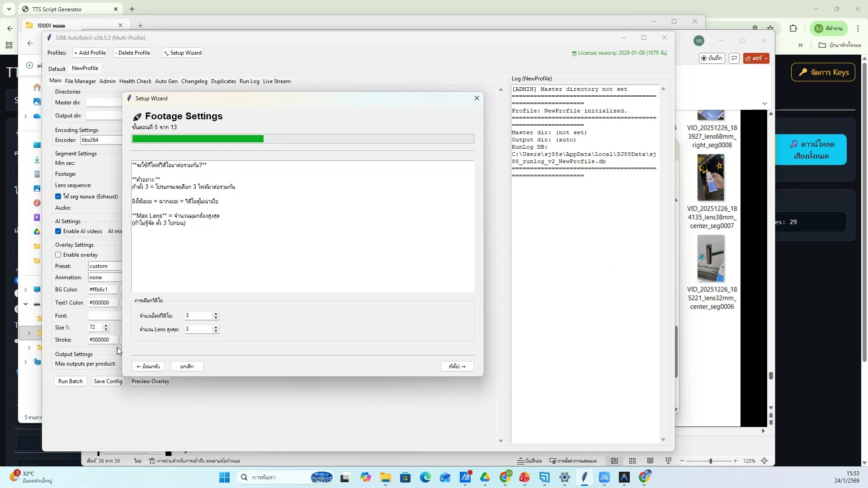
Task: Click the Run Batch button
Action: tap(70, 381)
